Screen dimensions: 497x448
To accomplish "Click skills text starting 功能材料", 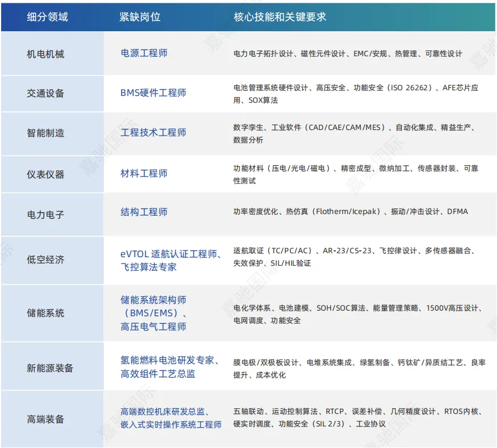I will pyautogui.click(x=356, y=174).
